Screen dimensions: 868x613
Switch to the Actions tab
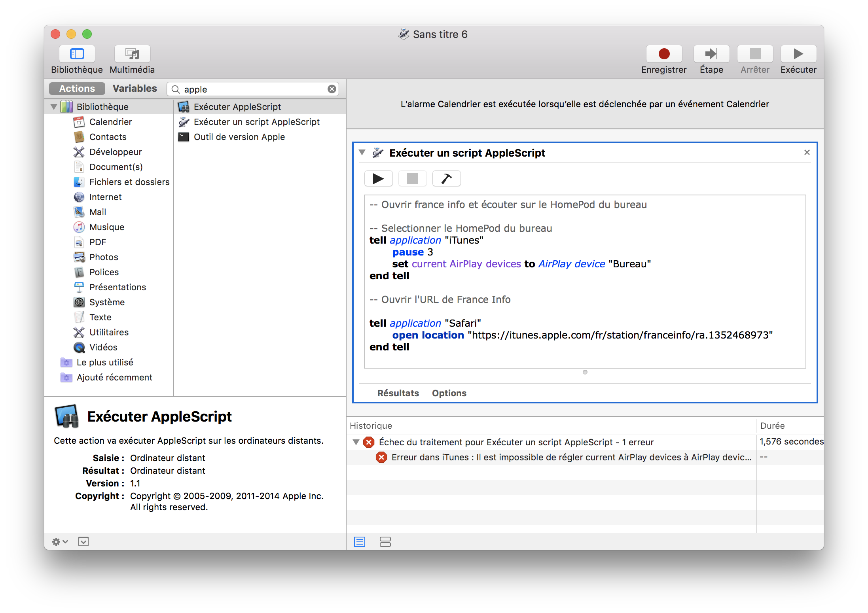77,88
